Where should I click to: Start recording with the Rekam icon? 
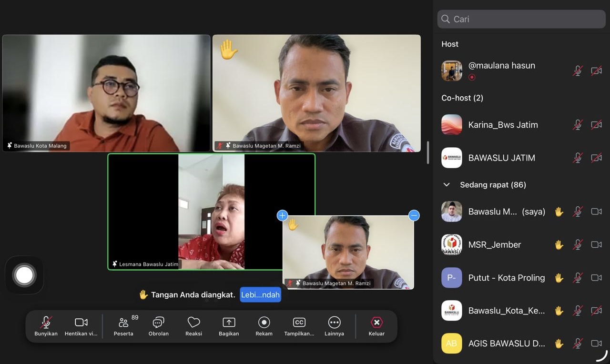coord(264,323)
